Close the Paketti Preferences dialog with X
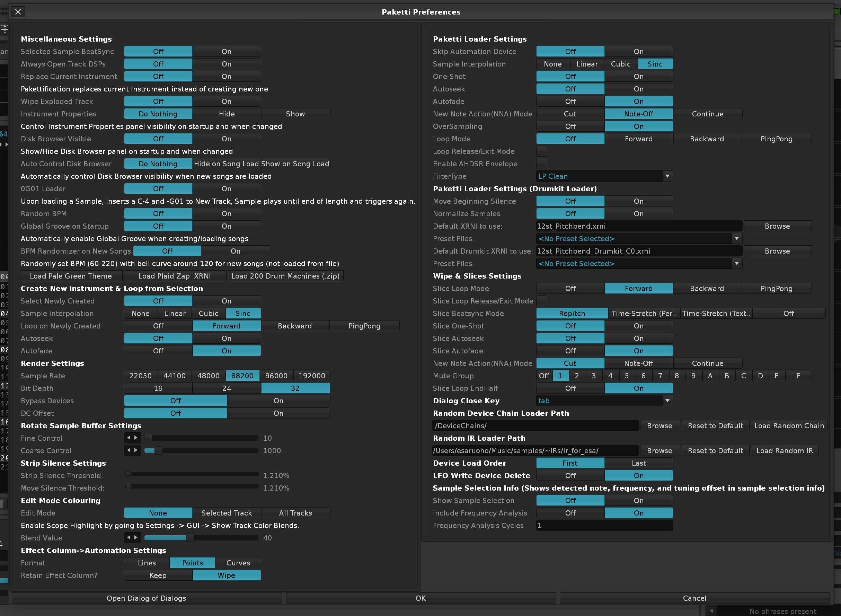The width and height of the screenshot is (841, 616). 18,12
